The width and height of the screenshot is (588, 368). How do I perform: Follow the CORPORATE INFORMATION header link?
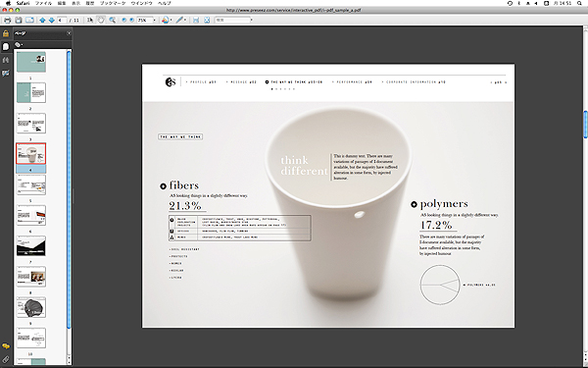coord(414,81)
